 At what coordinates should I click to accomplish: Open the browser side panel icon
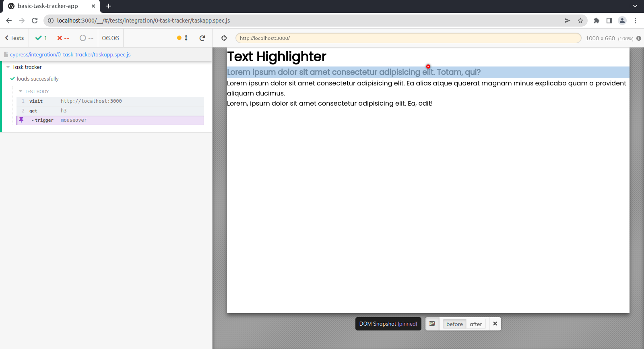coord(609,21)
